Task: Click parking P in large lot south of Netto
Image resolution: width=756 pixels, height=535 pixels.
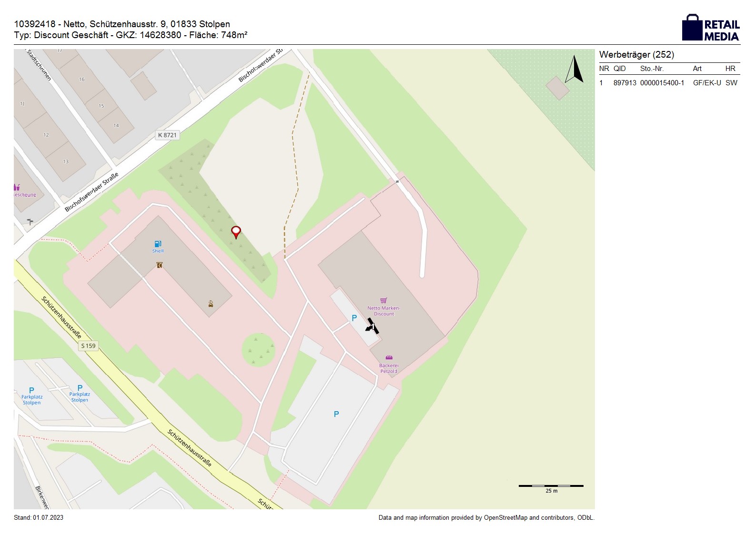Action: (x=336, y=414)
